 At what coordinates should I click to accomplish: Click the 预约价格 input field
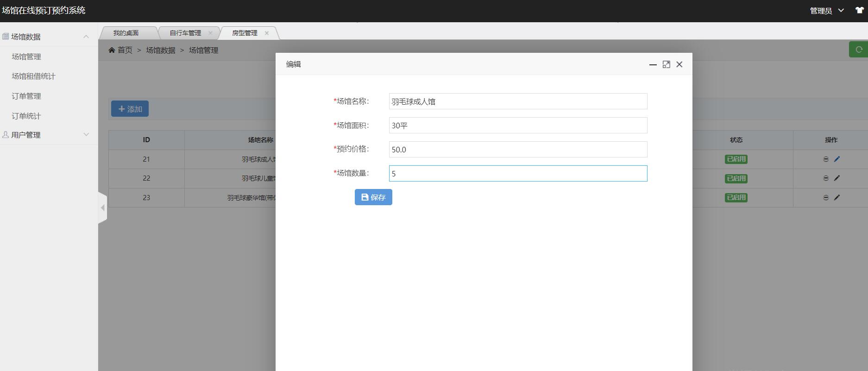[518, 150]
